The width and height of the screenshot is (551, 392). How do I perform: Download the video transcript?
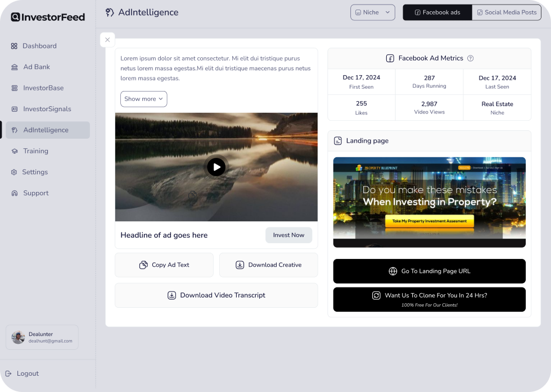(x=216, y=295)
